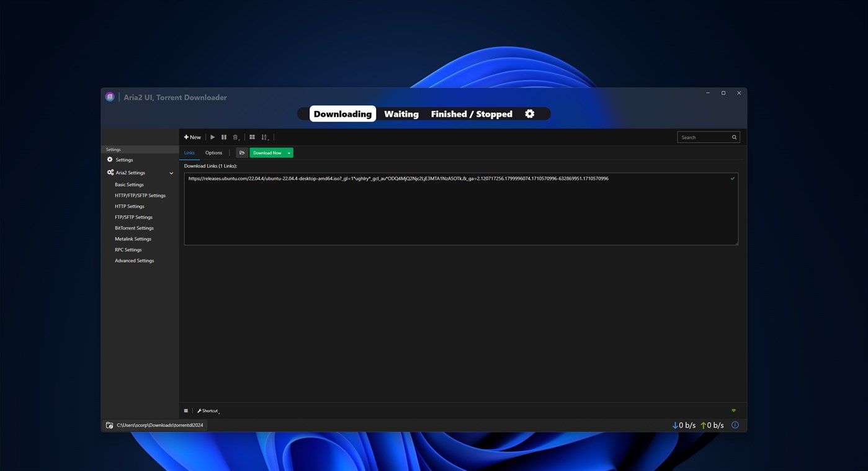Open the Waiting tab
868x471 pixels.
pyautogui.click(x=401, y=114)
